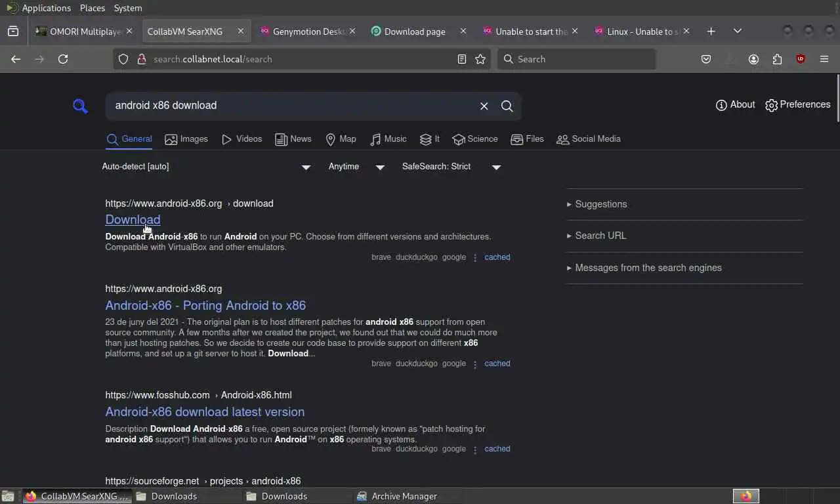Open Android-x86 - Porting Android to x86 result
Image resolution: width=840 pixels, height=504 pixels.
pos(205,305)
